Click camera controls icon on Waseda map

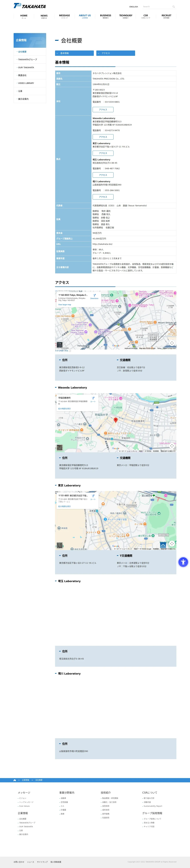[172, 446]
